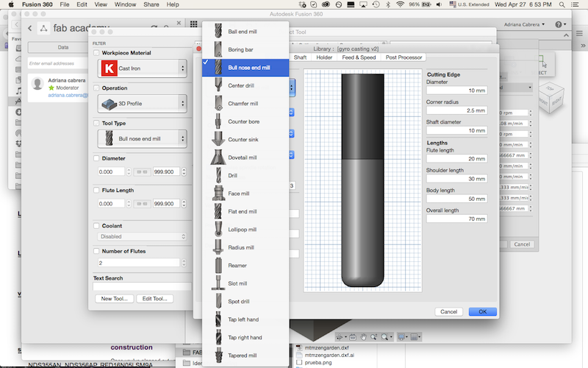The width and height of the screenshot is (588, 368).
Task: Enable the Coolant filter checkbox
Action: point(96,226)
